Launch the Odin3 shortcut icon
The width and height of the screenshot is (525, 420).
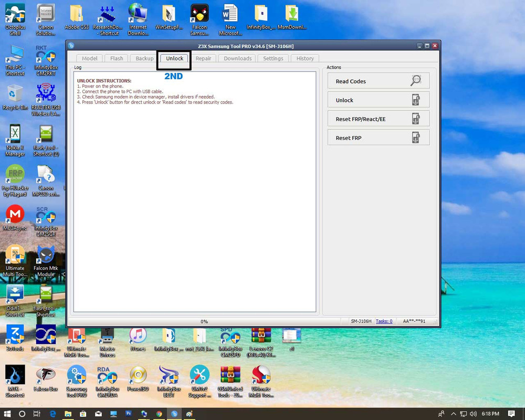tap(15, 301)
